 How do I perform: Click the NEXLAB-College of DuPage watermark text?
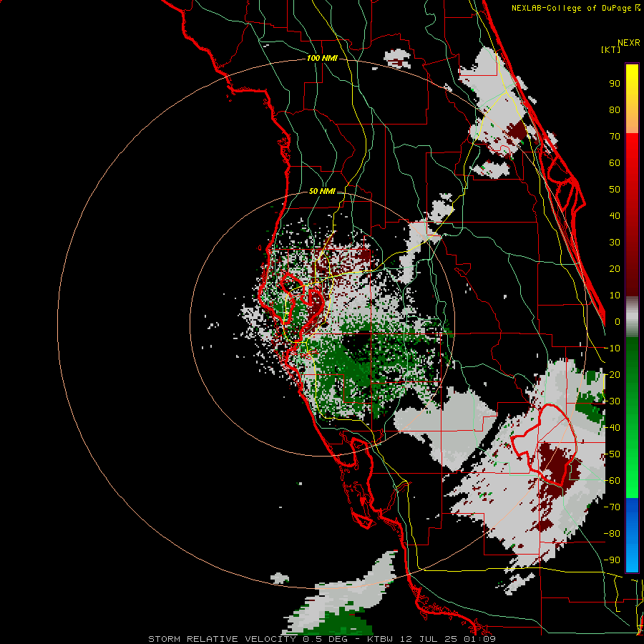pyautogui.click(x=575, y=8)
